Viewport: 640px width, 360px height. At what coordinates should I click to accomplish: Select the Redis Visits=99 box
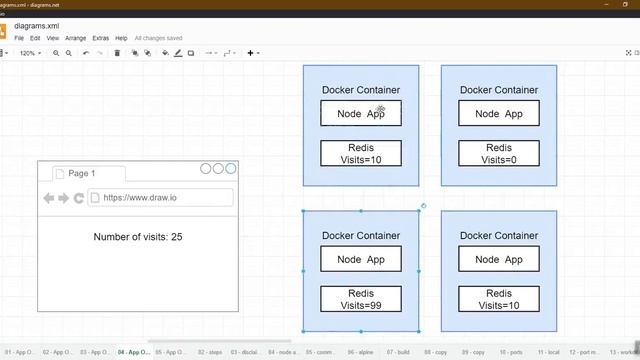[361, 299]
